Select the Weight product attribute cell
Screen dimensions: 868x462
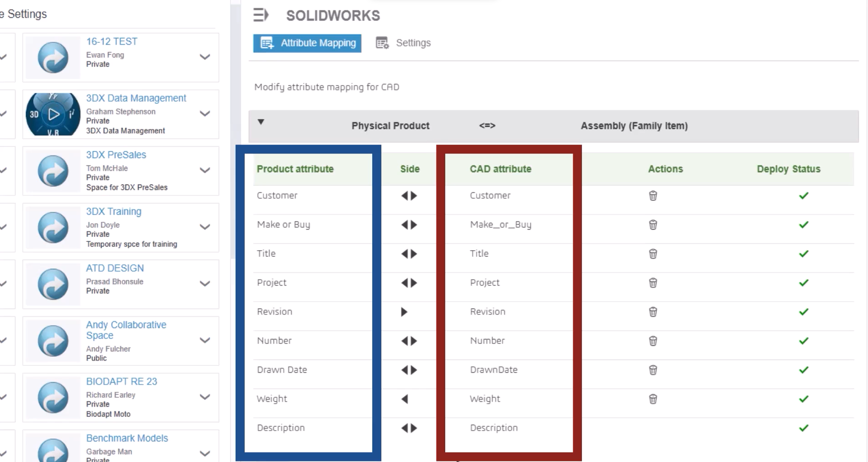coord(272,399)
